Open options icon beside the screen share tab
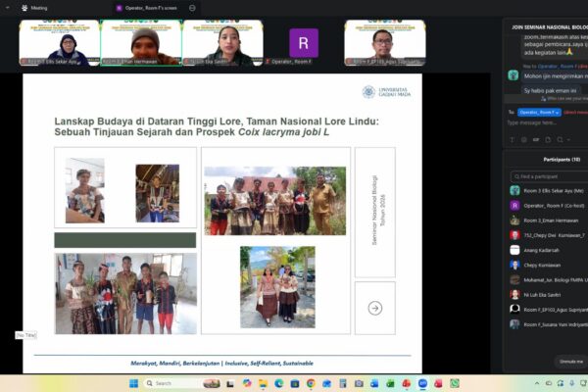588x392 pixels. [192, 8]
